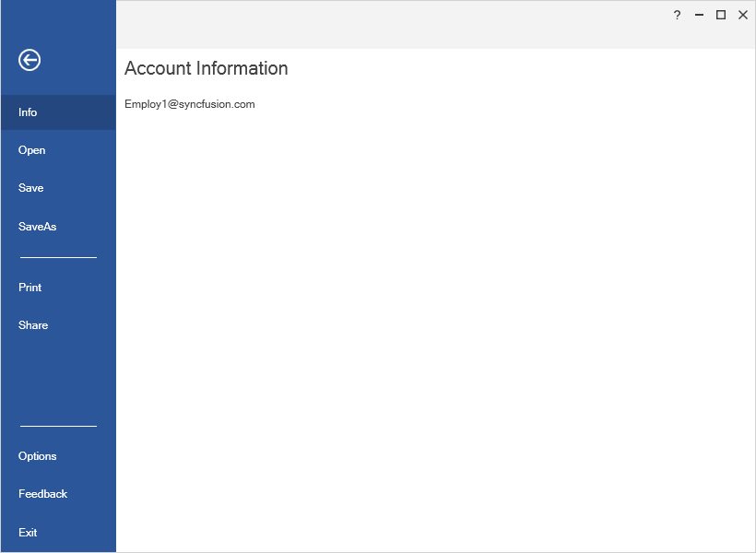Screen dimensions: 756x553
Task: Click the Account Information heading
Action: [x=206, y=68]
